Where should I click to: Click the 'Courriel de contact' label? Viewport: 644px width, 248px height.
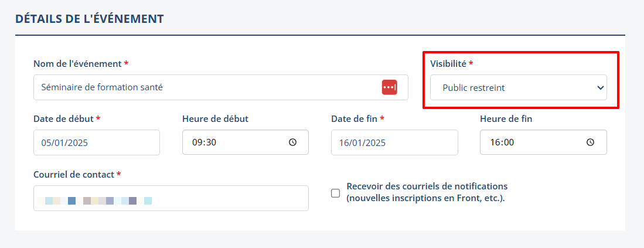pos(74,174)
